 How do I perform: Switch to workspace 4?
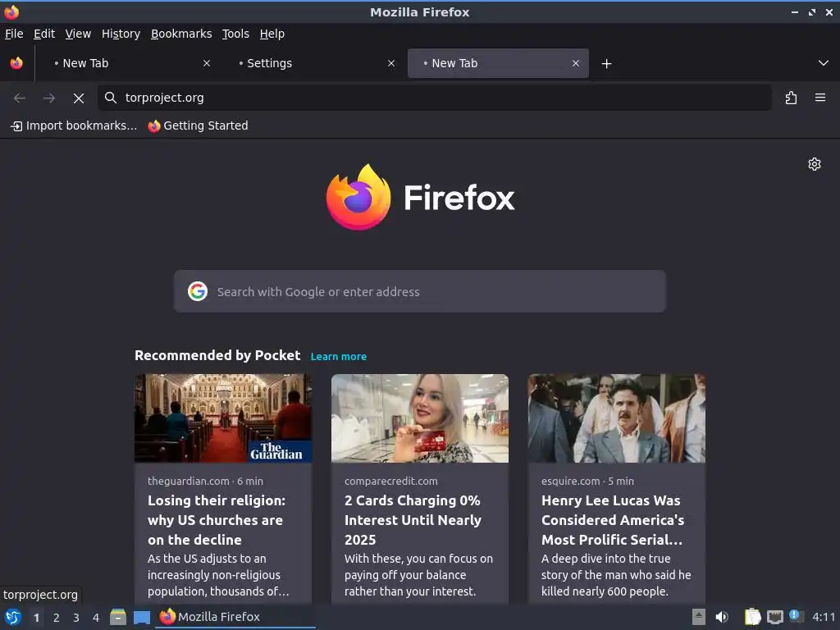coord(96,618)
